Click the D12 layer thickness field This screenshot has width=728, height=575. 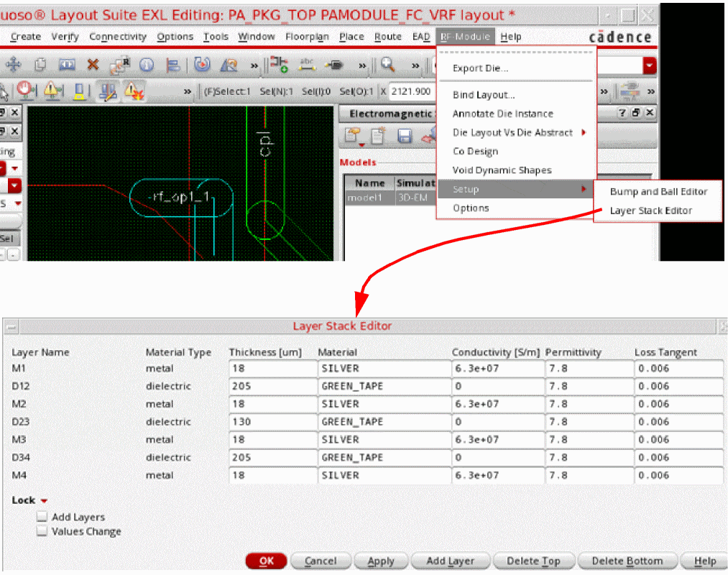click(x=271, y=386)
